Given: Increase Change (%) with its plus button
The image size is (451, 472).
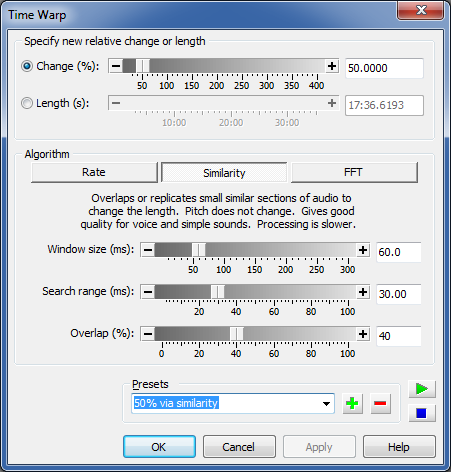Looking at the screenshot, I should (x=332, y=66).
